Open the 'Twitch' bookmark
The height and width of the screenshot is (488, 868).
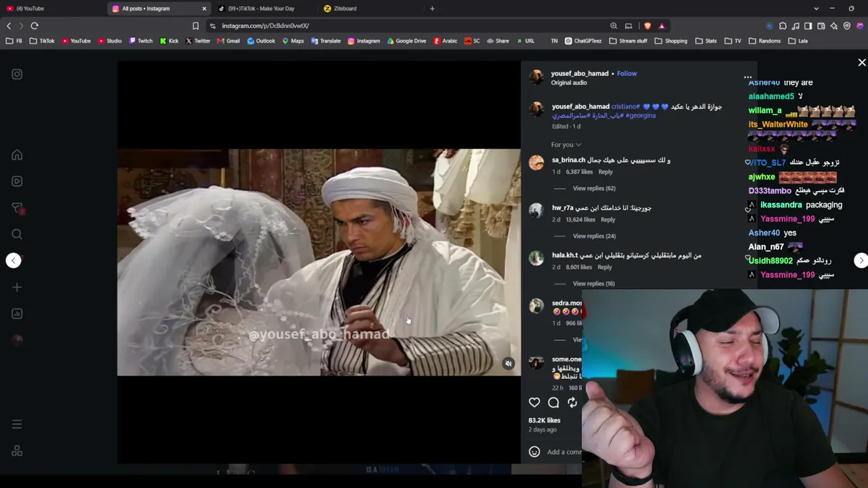click(140, 41)
